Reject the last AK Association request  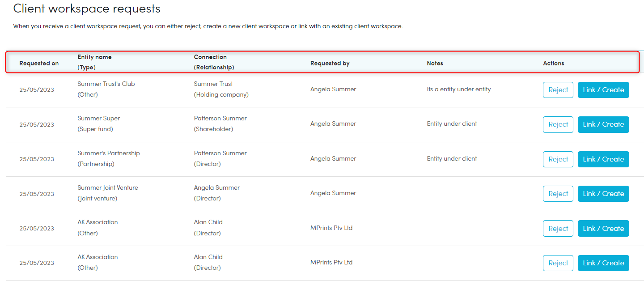point(558,263)
